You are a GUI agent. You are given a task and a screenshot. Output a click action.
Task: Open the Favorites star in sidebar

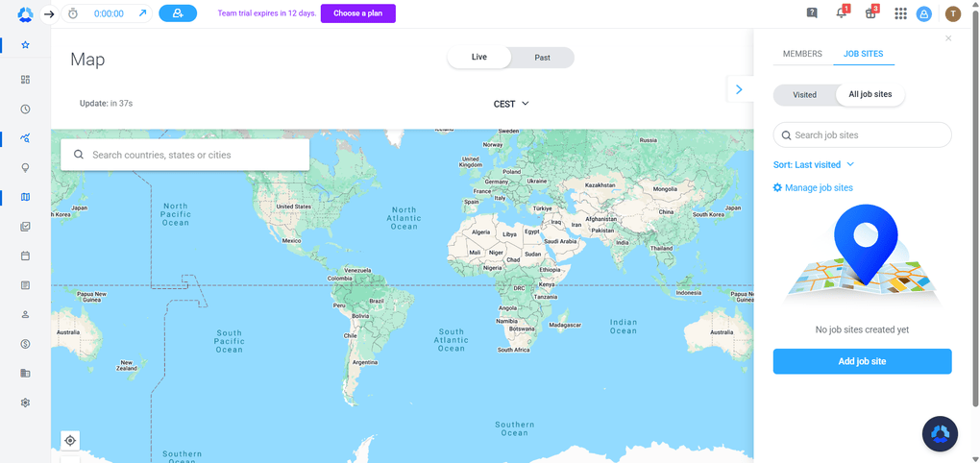[x=26, y=45]
